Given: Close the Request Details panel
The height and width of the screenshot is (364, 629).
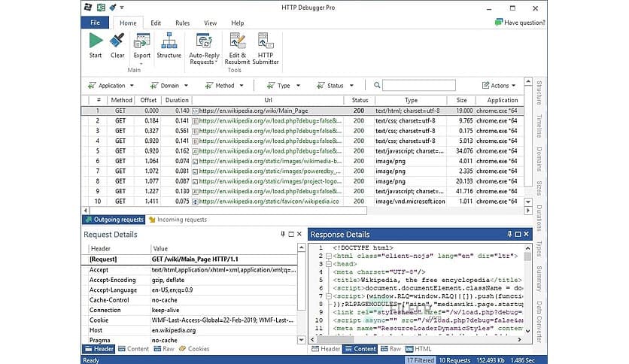Looking at the screenshot, I should (x=300, y=235).
